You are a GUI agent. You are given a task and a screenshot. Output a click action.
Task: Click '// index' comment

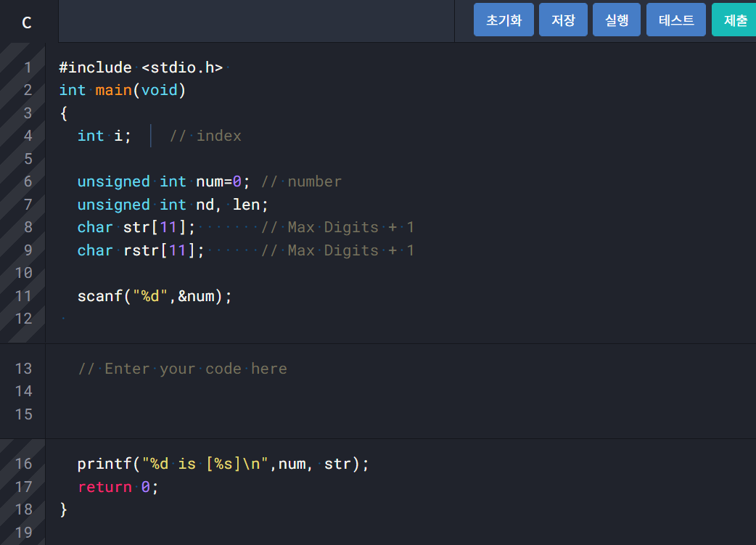click(205, 136)
